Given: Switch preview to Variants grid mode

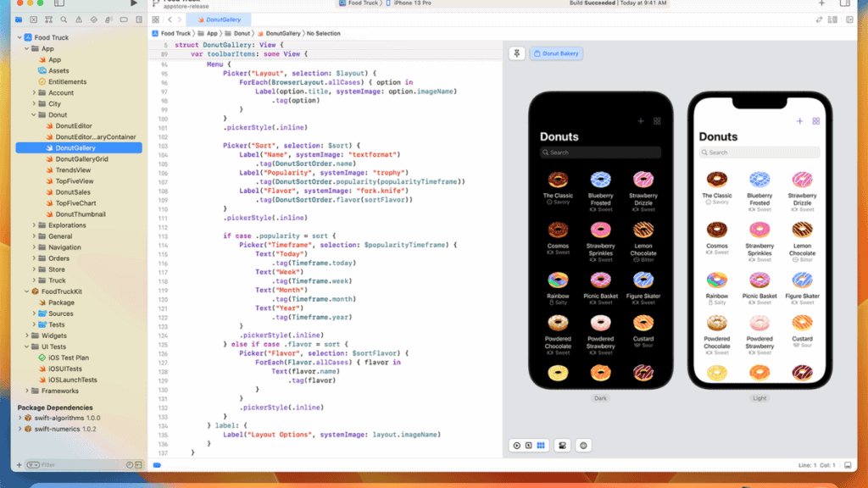Looking at the screenshot, I should (x=541, y=446).
